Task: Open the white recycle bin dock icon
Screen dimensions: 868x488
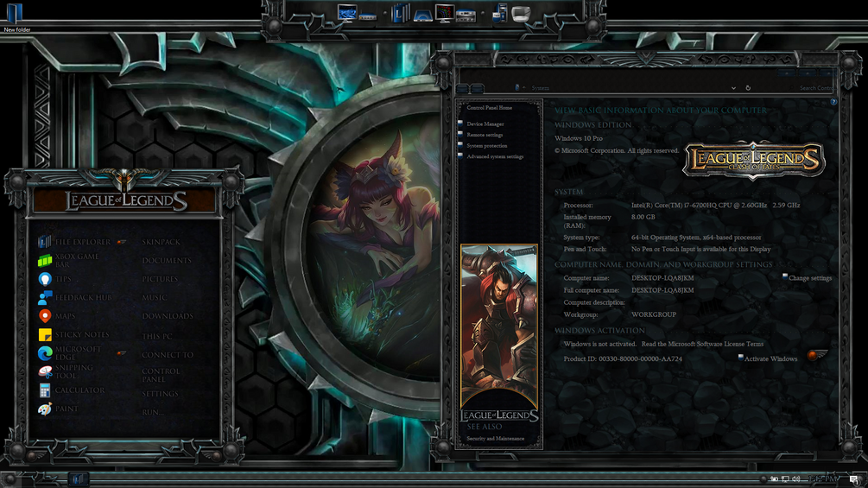Action: click(521, 13)
